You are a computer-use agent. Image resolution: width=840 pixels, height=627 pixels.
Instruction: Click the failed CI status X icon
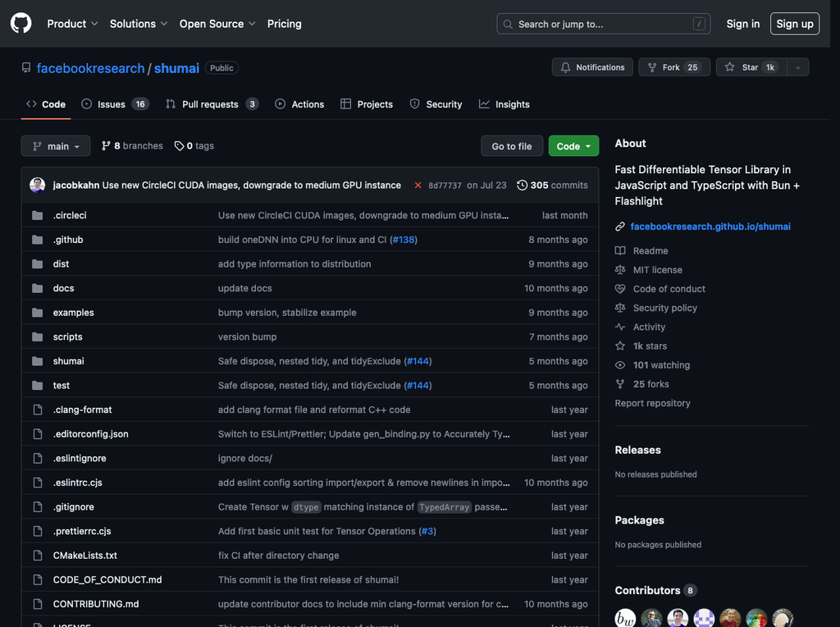point(418,185)
